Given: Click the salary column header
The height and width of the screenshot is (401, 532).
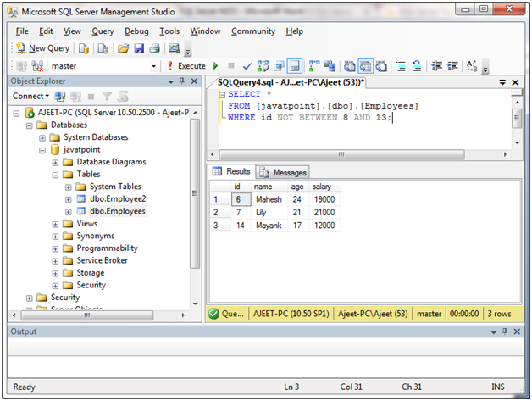Looking at the screenshot, I should click(x=324, y=187).
